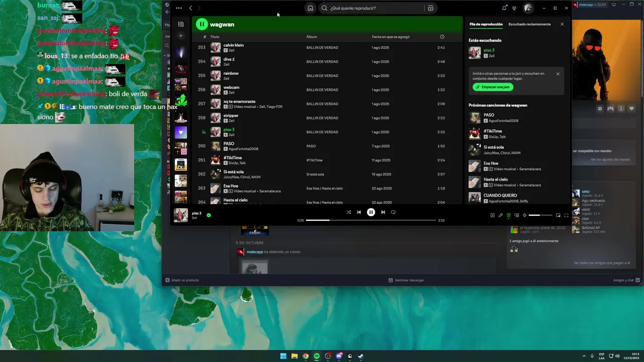This screenshot has width=644, height=362.
Task: Click the "Empezar una jam" button
Action: pos(493,87)
